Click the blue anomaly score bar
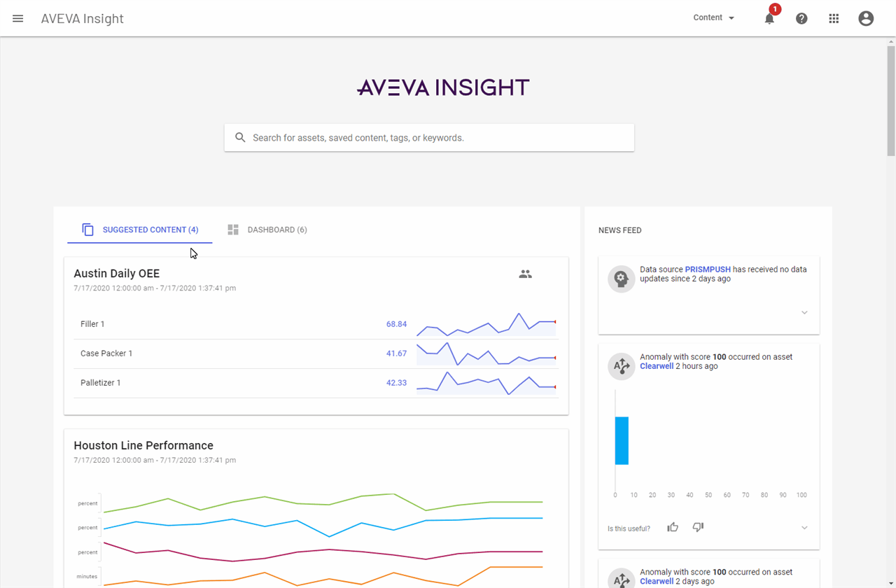896x588 pixels. (x=622, y=440)
